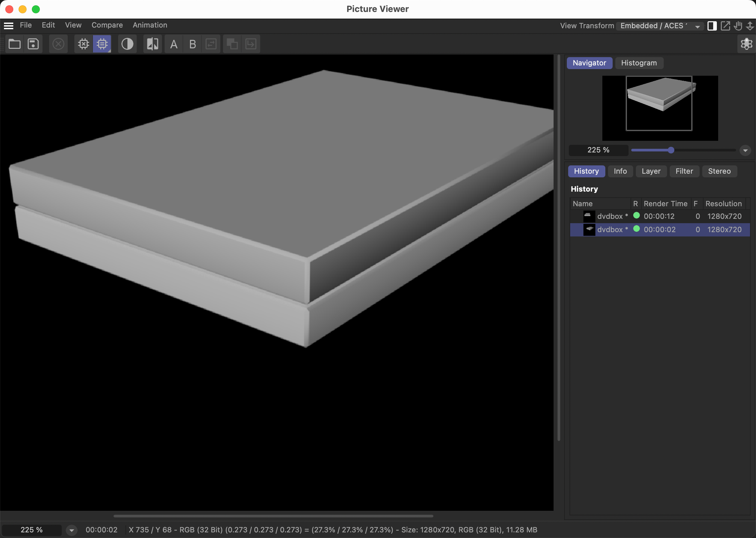Save the current image using the save icon

click(x=33, y=44)
